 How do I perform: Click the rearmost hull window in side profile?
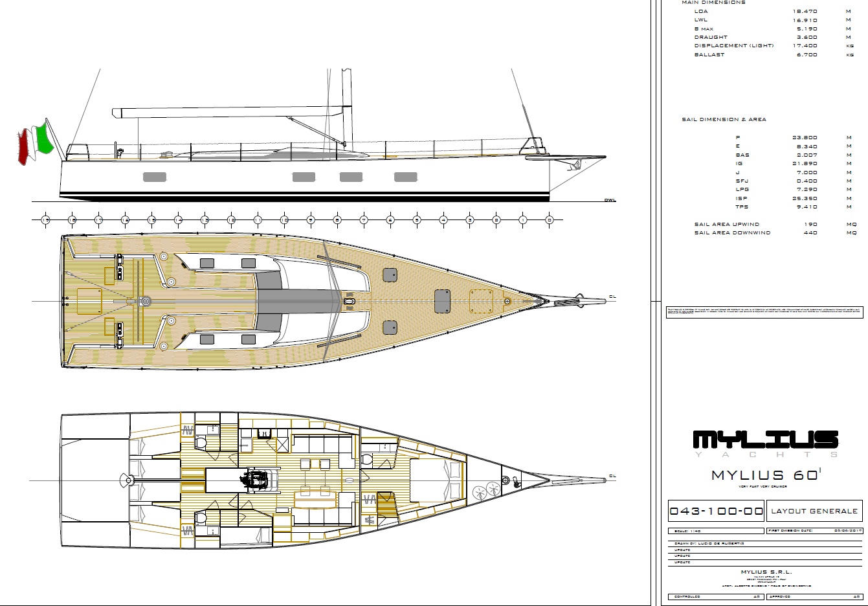click(x=155, y=177)
